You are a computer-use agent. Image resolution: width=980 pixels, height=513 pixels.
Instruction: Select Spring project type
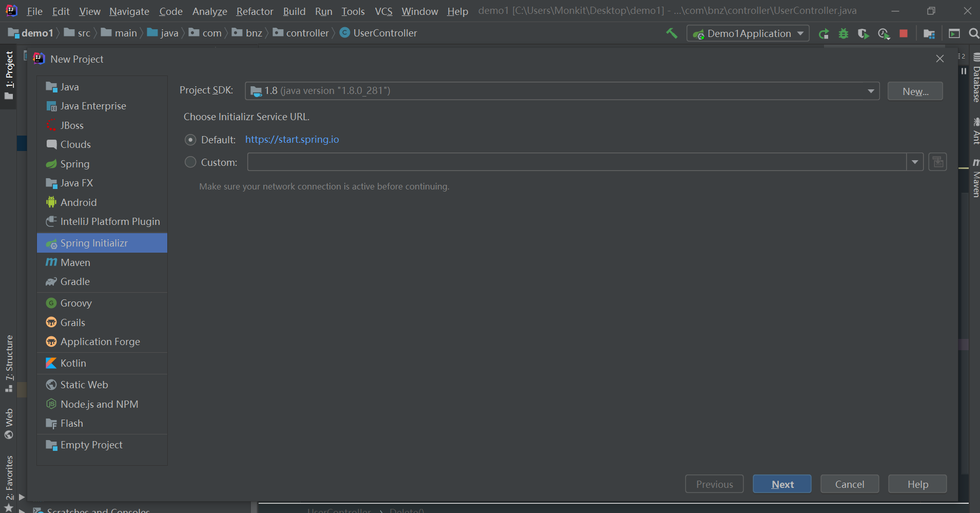click(102, 164)
